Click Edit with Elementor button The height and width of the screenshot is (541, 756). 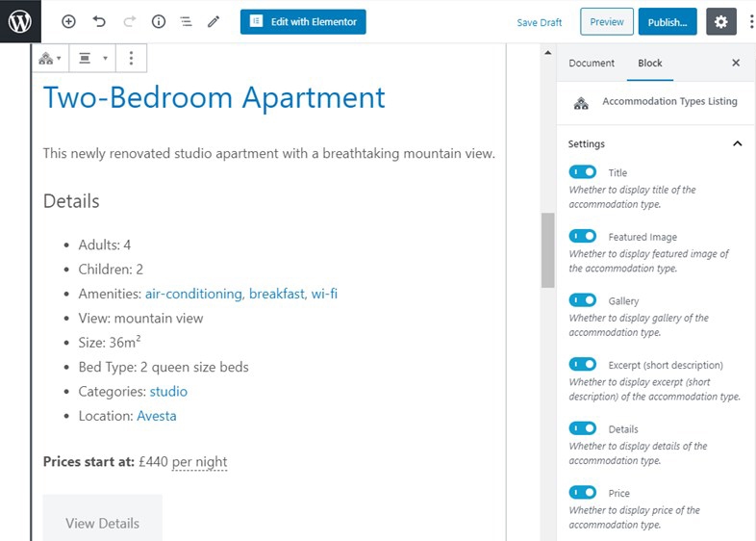[303, 22]
